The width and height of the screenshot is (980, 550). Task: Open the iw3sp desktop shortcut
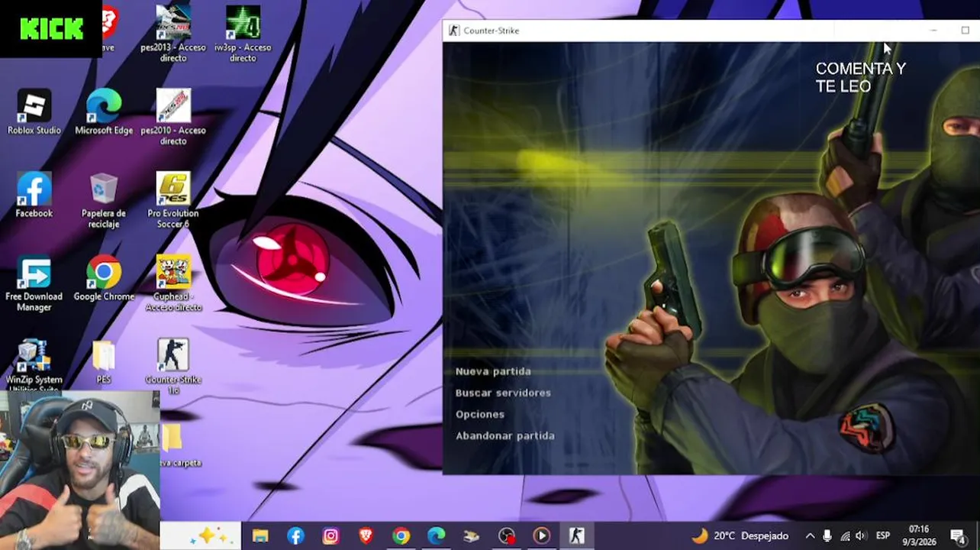pos(243,34)
